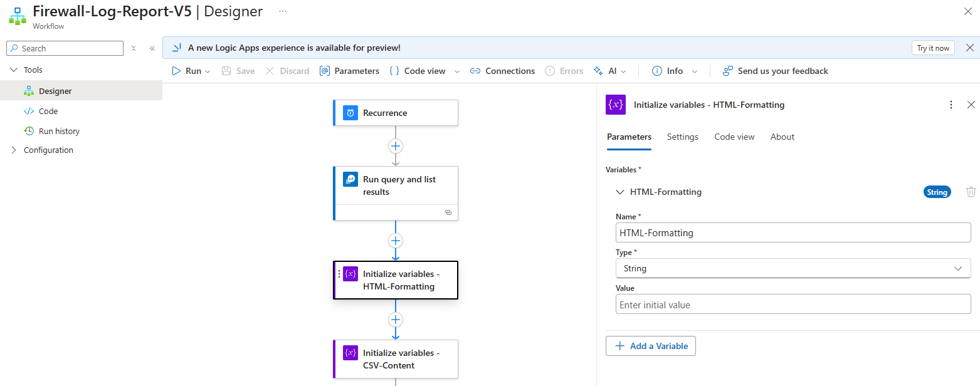980x386 pixels.
Task: Add step with plus below Recurrence
Action: 396,146
